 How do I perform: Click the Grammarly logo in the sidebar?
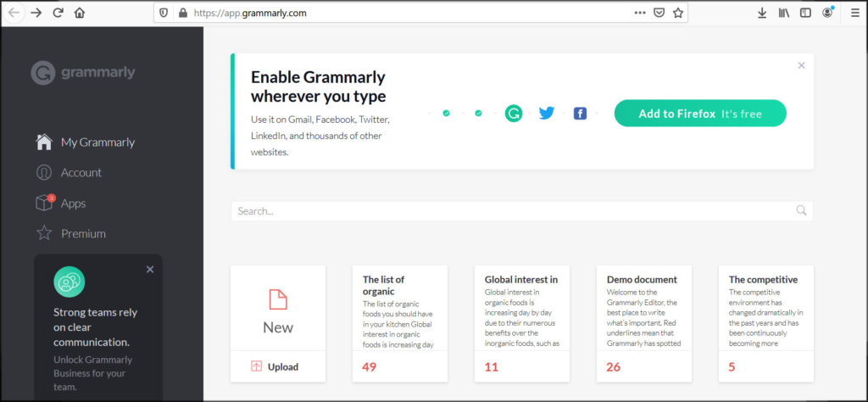click(83, 73)
